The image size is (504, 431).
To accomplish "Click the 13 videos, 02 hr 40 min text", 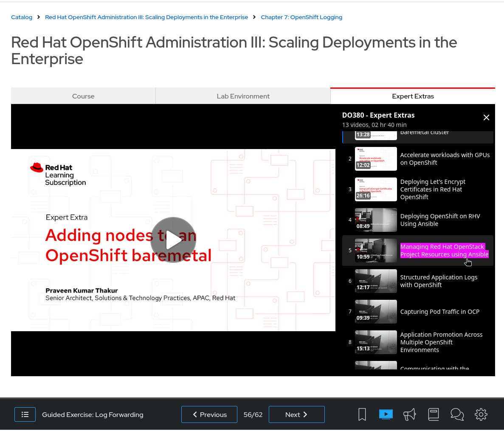I will pyautogui.click(x=374, y=125).
